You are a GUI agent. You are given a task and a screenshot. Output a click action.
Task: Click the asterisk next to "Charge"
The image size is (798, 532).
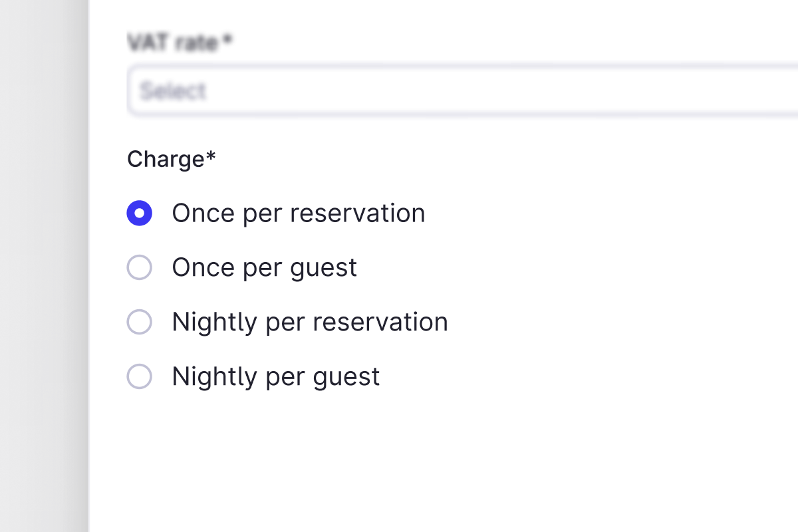point(211,157)
